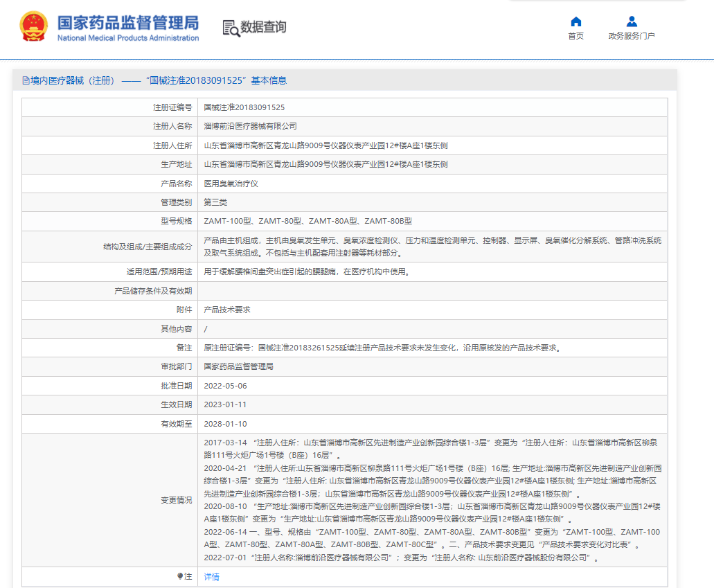Click the 2020-04-21 change record
The width and height of the screenshot is (714, 588).
(433, 481)
